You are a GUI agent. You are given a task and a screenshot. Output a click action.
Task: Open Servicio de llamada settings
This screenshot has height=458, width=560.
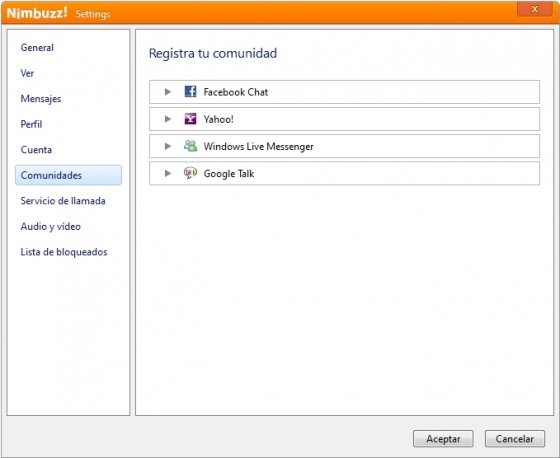coord(63,201)
